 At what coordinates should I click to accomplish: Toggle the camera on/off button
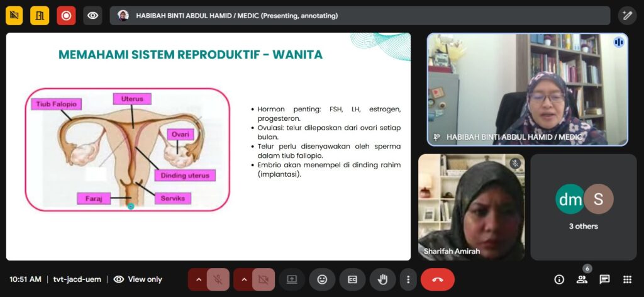coord(264,279)
